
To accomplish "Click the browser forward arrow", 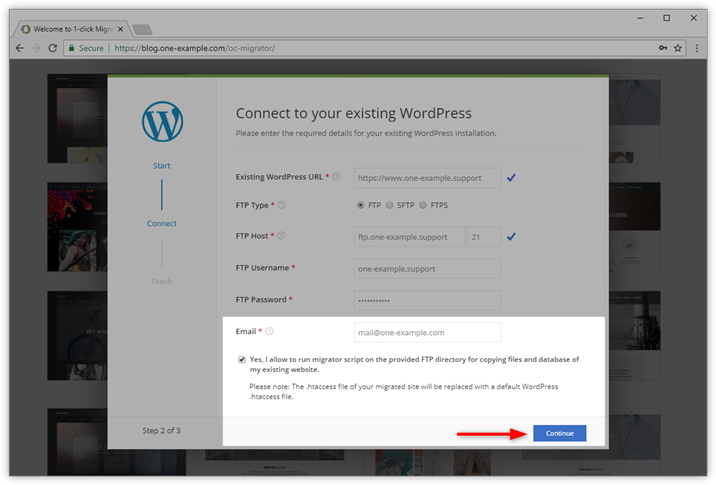I will tap(36, 48).
